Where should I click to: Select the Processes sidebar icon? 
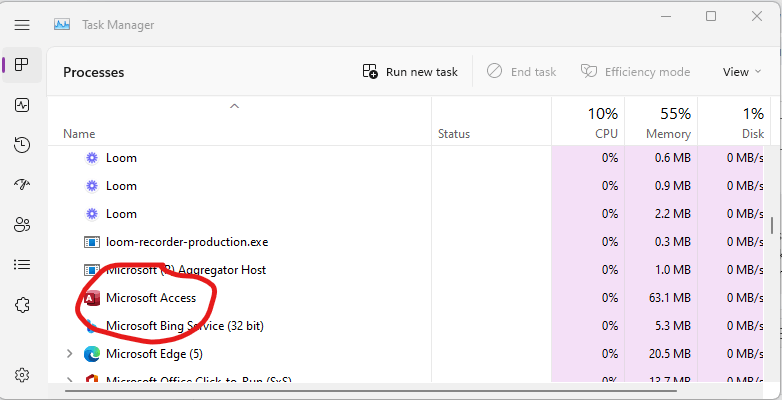[22, 64]
